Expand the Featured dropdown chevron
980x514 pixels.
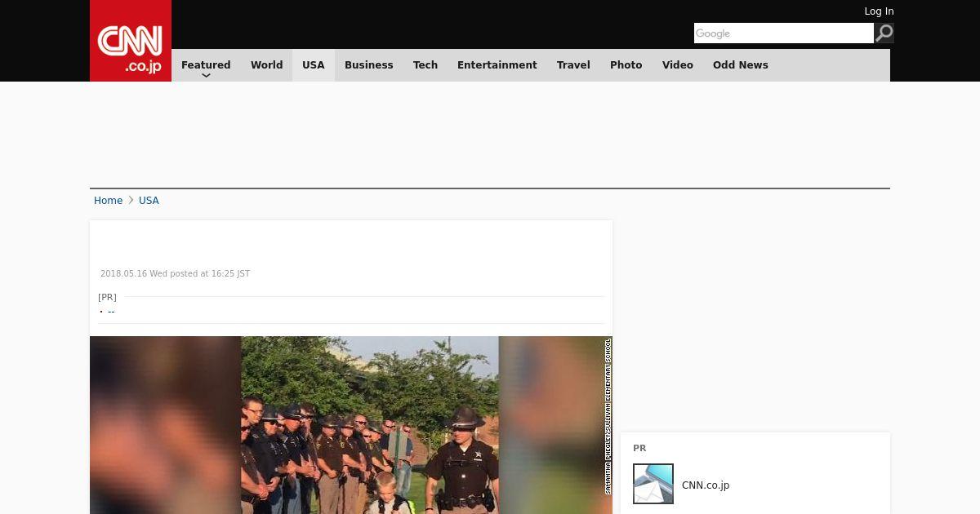(206, 75)
